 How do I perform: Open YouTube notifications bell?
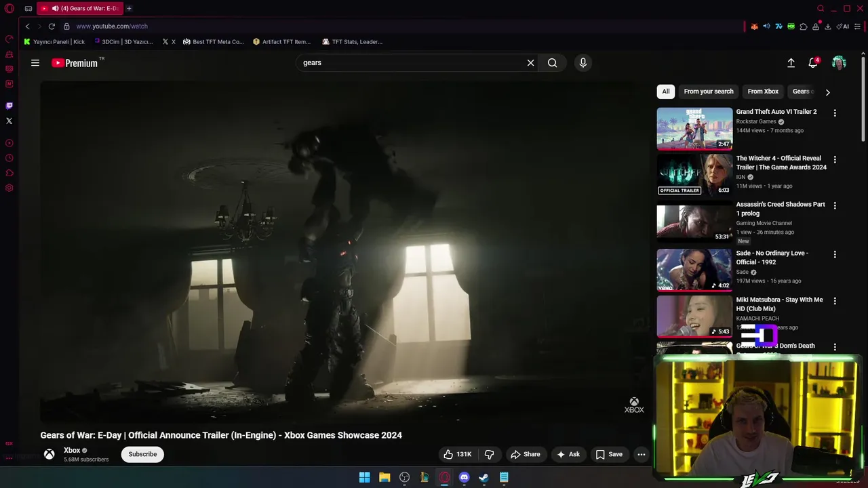[813, 63]
